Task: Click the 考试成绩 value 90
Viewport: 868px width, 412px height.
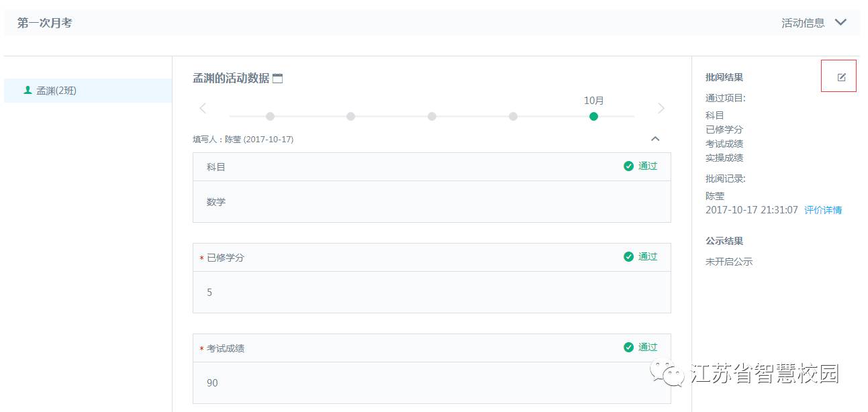Action: click(x=212, y=382)
